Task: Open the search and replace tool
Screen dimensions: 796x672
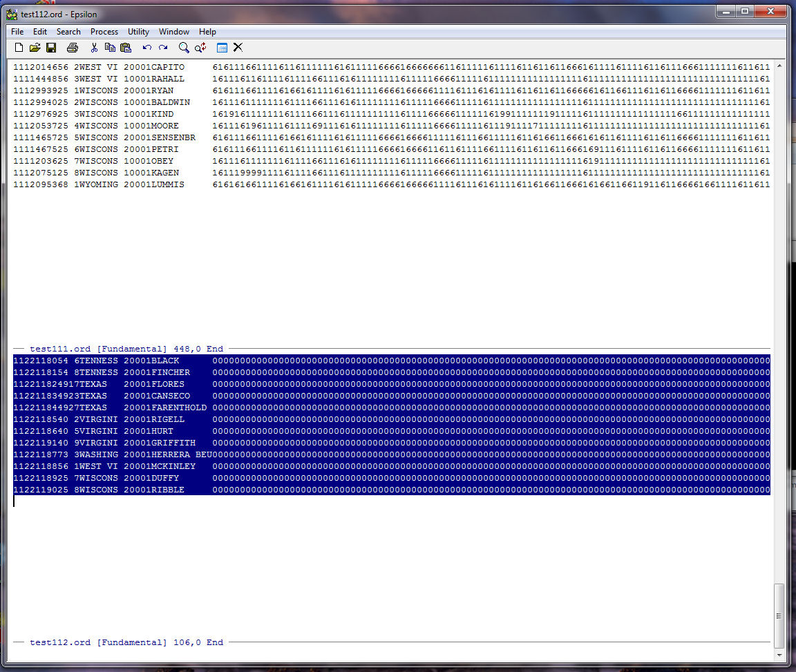Action: (200, 48)
